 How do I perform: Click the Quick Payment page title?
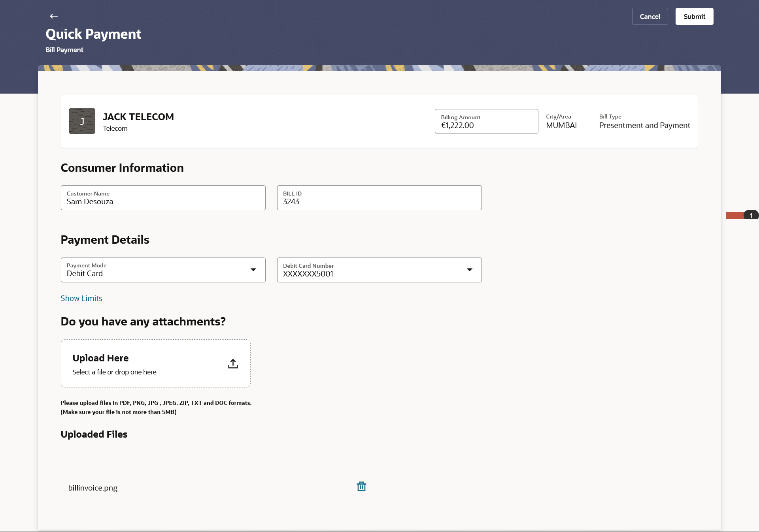coord(93,34)
